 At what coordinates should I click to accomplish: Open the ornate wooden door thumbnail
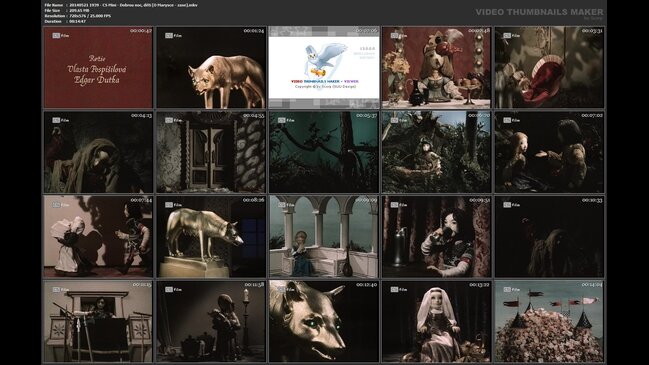211,152
